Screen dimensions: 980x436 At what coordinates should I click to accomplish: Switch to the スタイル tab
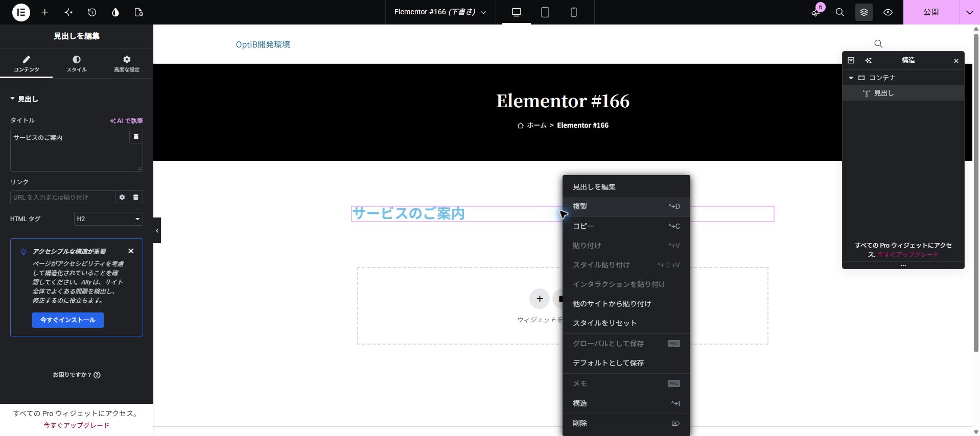click(x=77, y=64)
